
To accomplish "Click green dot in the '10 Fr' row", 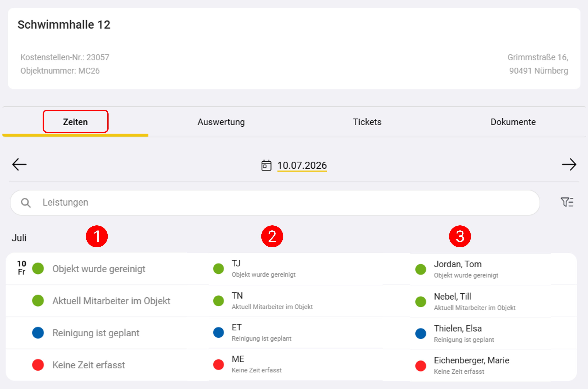I will [x=38, y=268].
